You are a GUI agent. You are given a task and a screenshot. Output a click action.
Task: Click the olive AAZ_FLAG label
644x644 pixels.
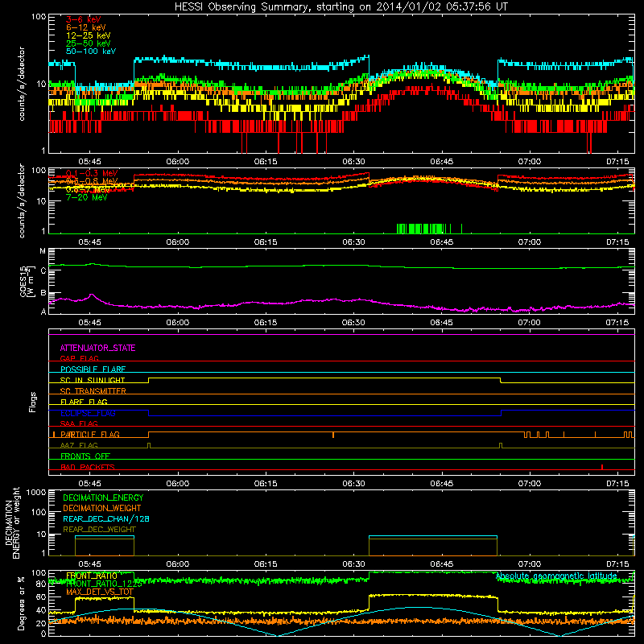click(x=79, y=445)
